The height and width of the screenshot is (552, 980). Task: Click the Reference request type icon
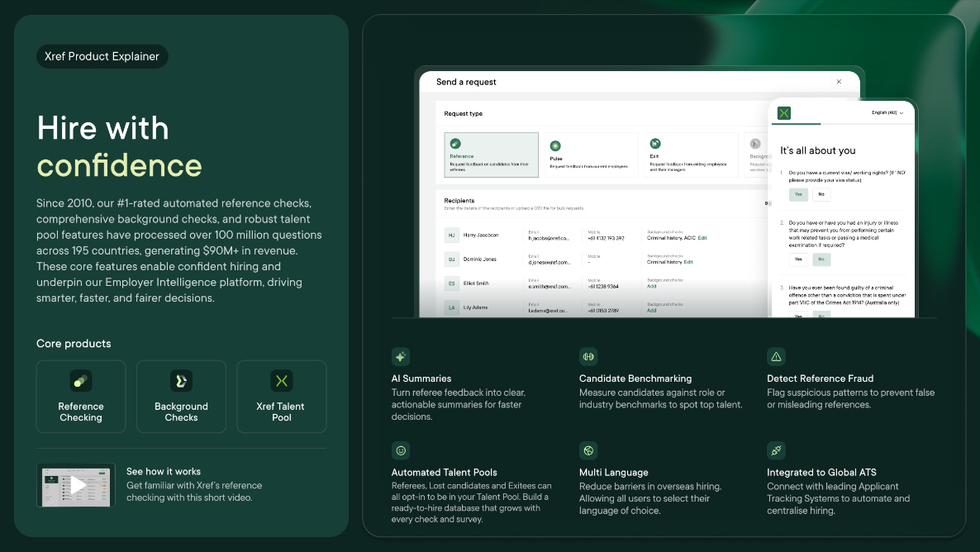click(455, 144)
